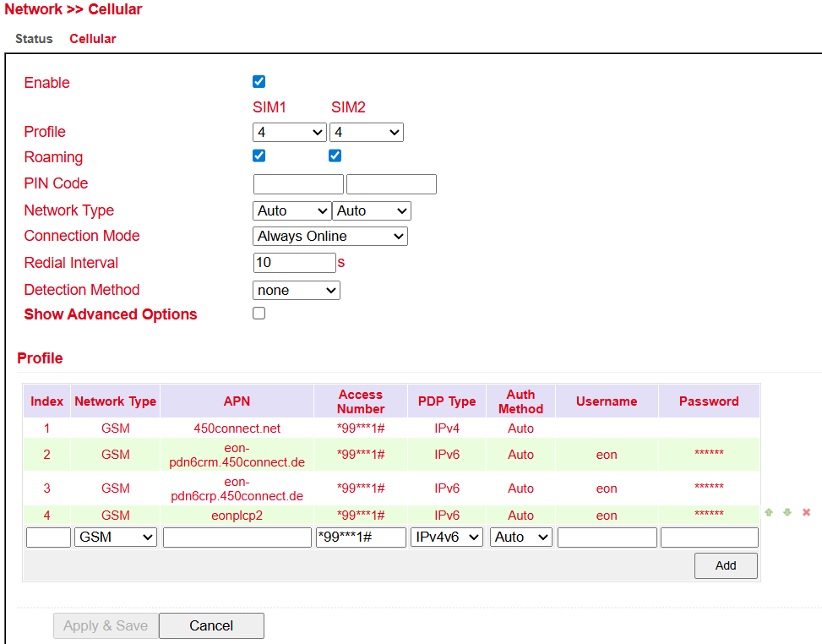The width and height of the screenshot is (822, 644).
Task: Switch to the Status tab
Action: pos(34,39)
